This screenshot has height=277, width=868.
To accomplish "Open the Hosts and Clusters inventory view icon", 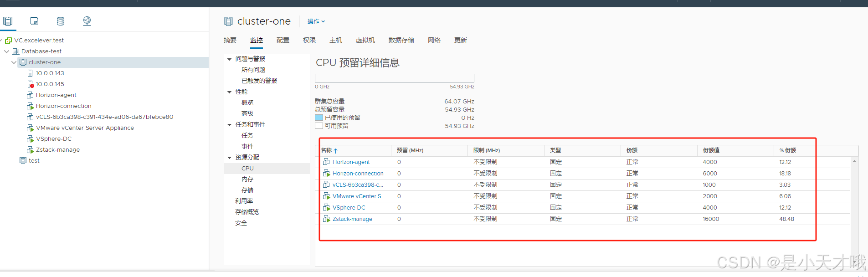I will click(8, 21).
